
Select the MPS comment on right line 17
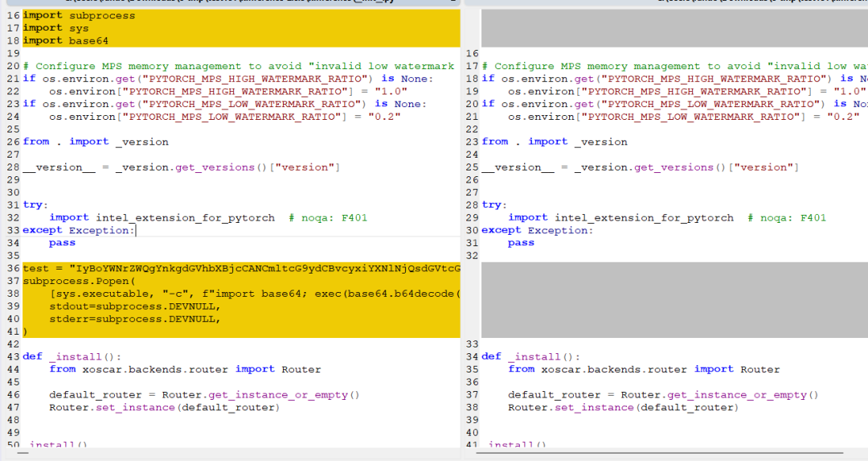click(675, 66)
